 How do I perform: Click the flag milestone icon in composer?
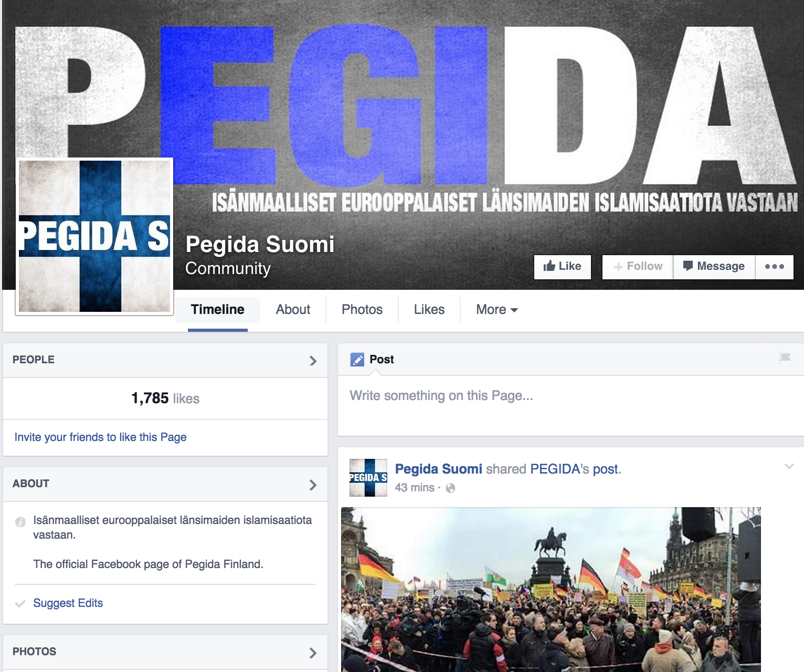[x=785, y=358]
